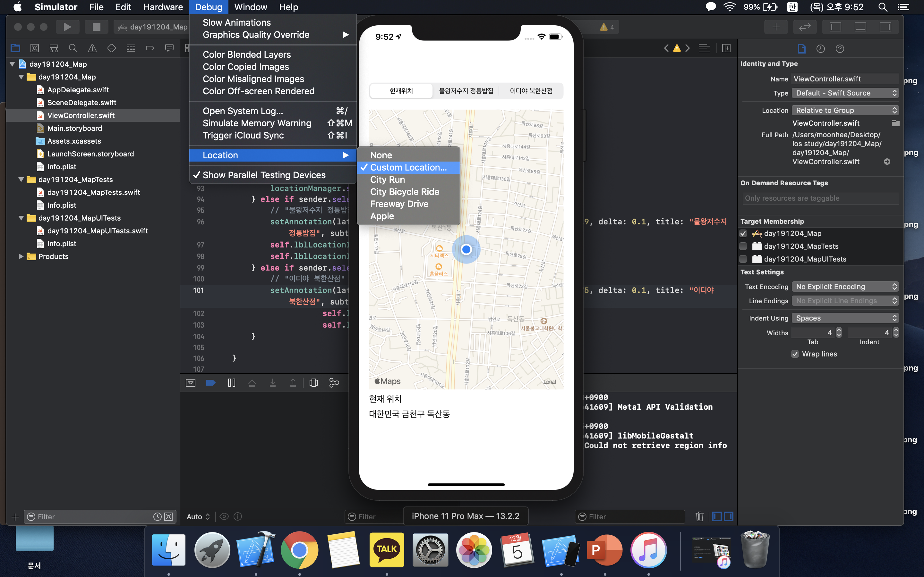Click the Pause program execution icon
Image resolution: width=924 pixels, height=577 pixels.
pos(231,383)
